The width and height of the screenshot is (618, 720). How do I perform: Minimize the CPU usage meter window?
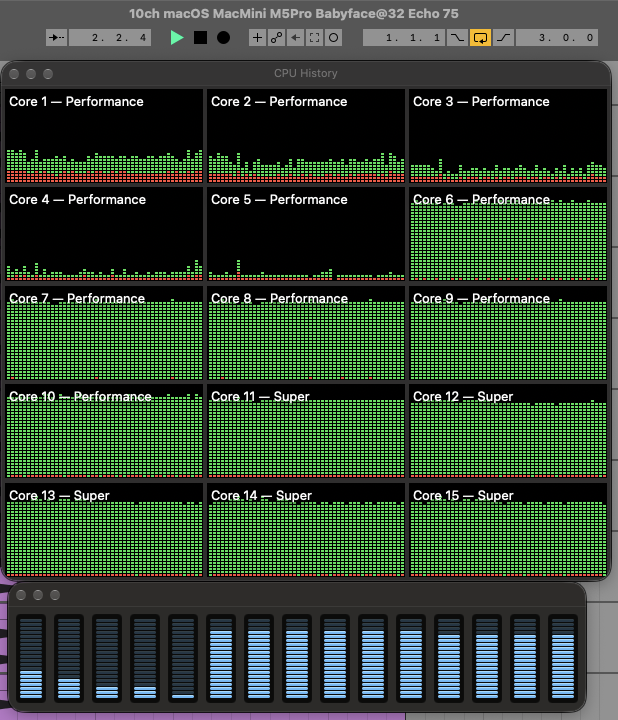(38, 595)
